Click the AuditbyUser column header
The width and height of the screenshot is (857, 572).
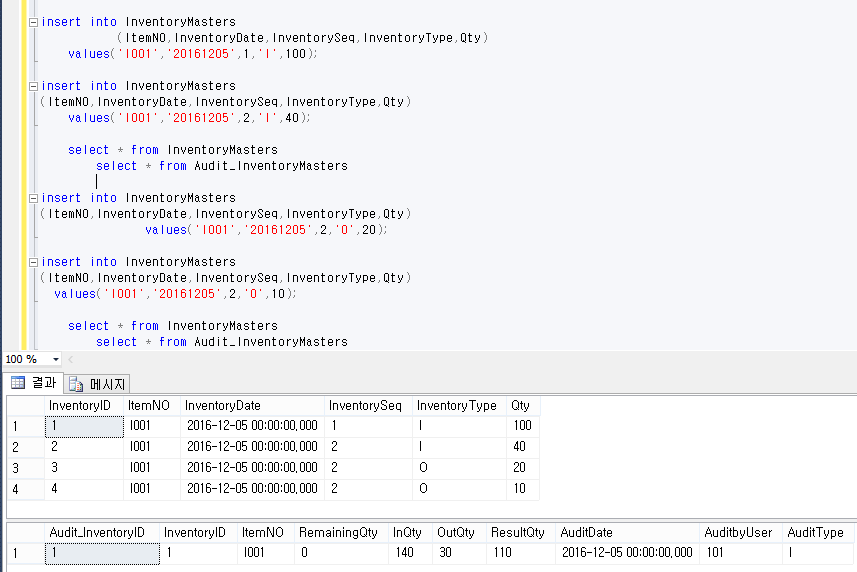[738, 533]
